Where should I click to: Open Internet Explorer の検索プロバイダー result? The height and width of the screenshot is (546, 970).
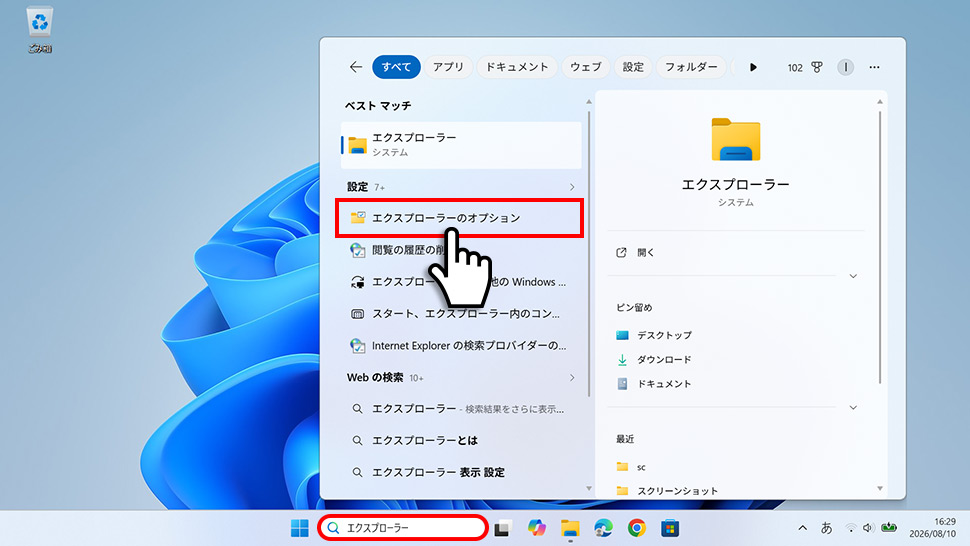click(x=461, y=346)
